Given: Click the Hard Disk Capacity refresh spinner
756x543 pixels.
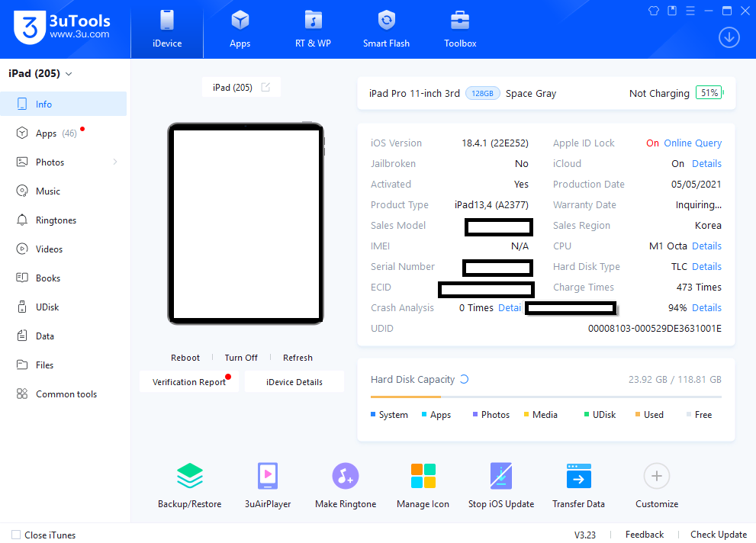Looking at the screenshot, I should [464, 379].
